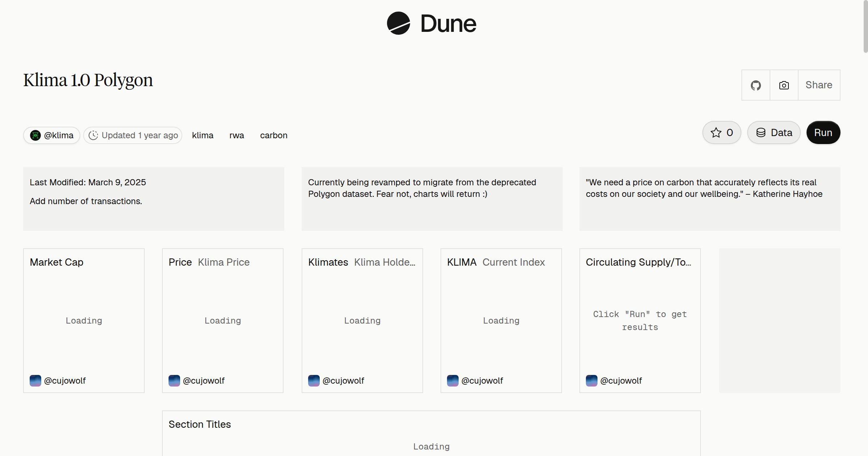Click the Currently being revamped notice text
Screen dimensions: 868x456
pyautogui.click(x=422, y=188)
